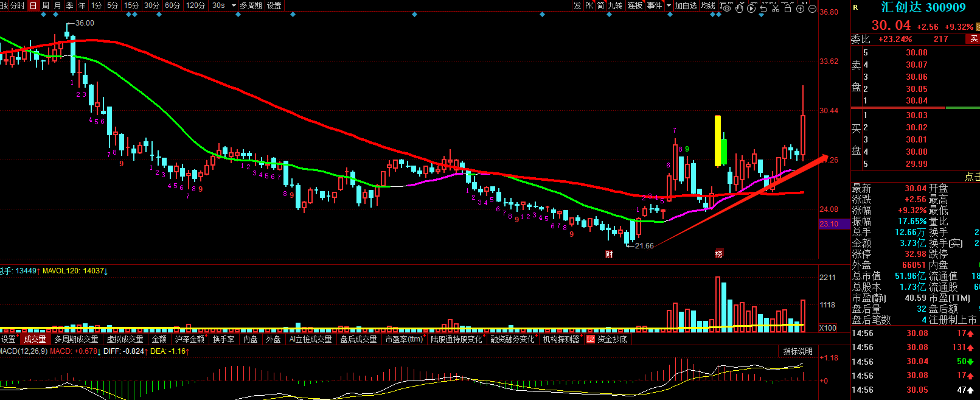Select the 多周期成交量 indicator tab
Screen dimensions: 980x400
coord(76,339)
